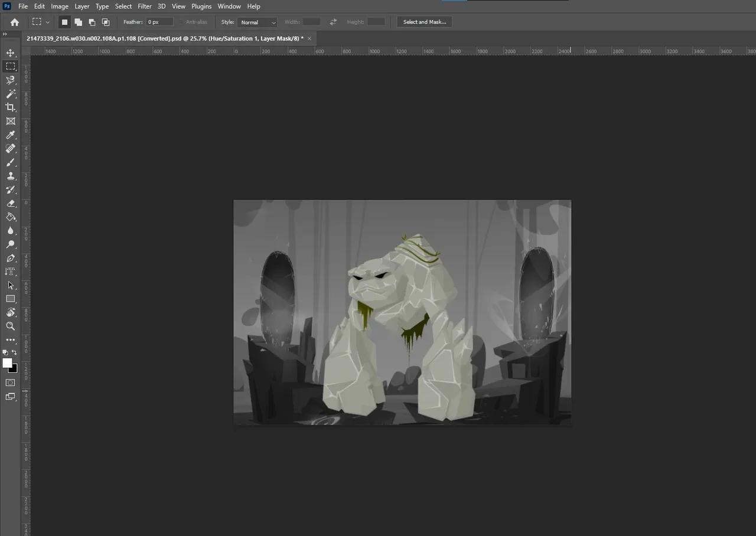Select the Eraser tool
This screenshot has width=756, height=536.
click(11, 203)
